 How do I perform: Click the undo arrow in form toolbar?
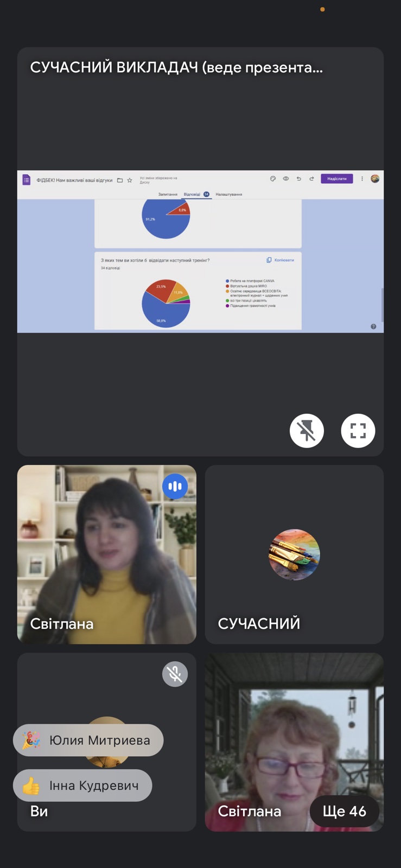tap(298, 178)
